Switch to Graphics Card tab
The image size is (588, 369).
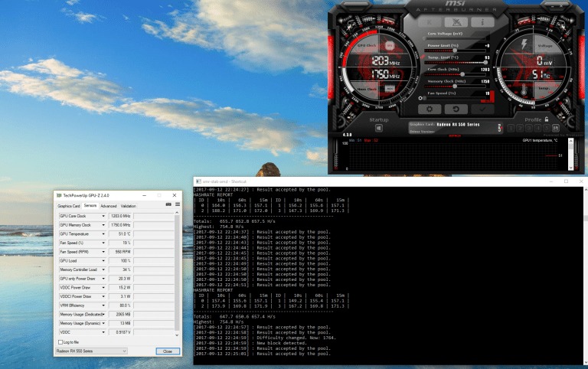[69, 206]
